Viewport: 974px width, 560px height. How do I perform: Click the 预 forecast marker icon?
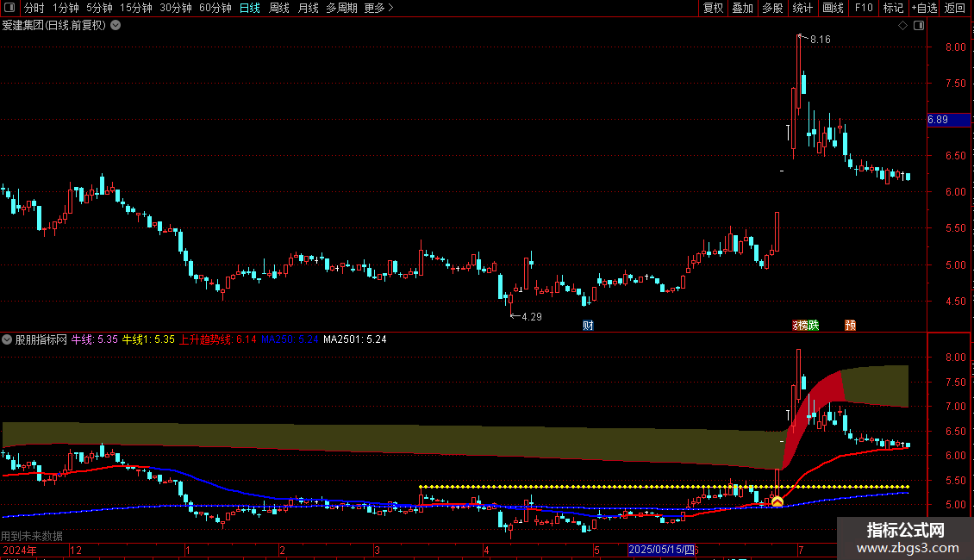tap(850, 326)
